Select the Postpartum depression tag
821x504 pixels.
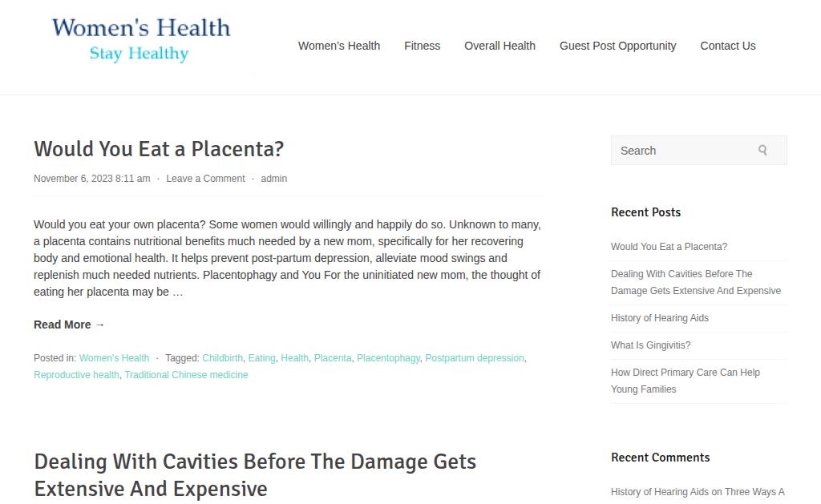(x=475, y=358)
